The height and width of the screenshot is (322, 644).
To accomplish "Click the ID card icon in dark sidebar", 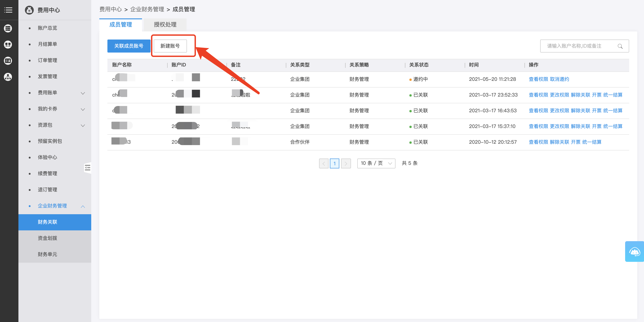I will (8, 61).
